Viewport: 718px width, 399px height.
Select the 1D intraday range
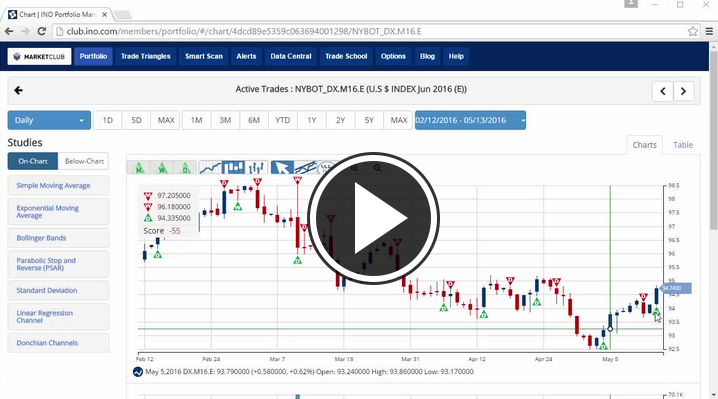[108, 120]
